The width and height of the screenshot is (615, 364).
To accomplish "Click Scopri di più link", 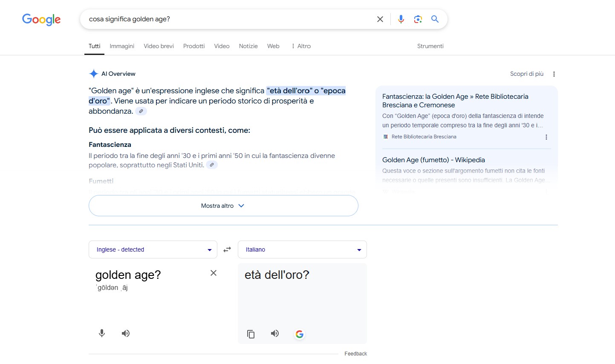I will 527,74.
